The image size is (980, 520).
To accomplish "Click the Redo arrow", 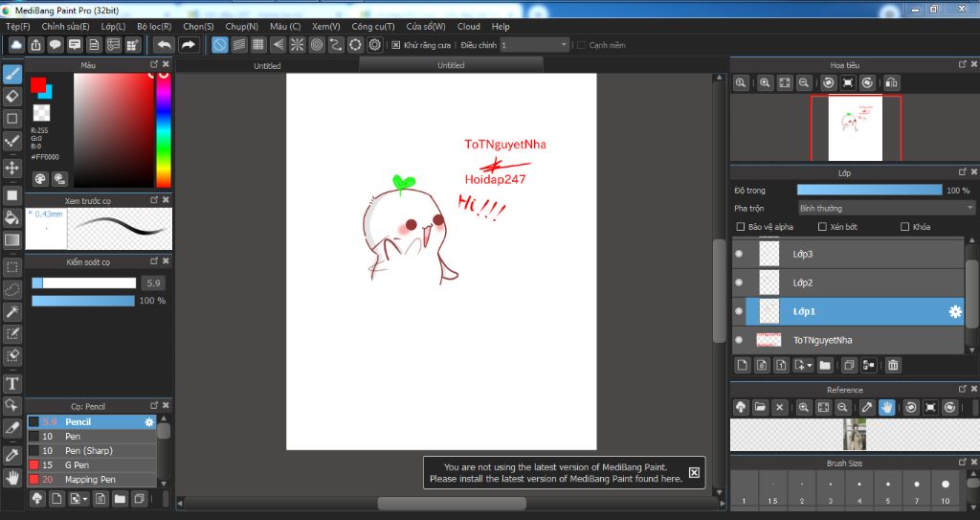I will [x=188, y=45].
